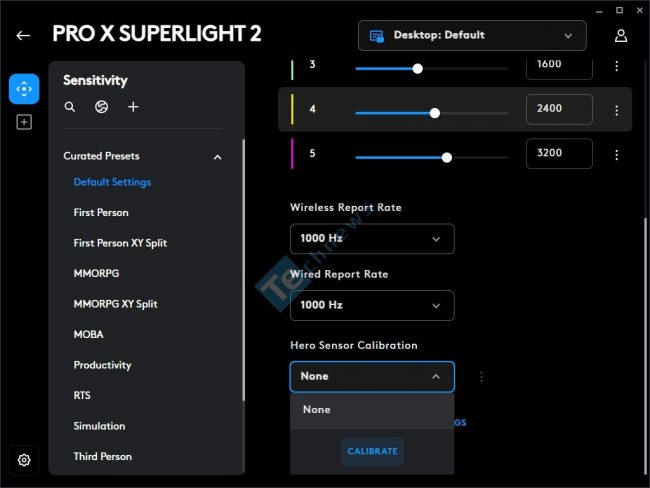Screen dimensions: 650x488
Task: Edit the 2400 DPI value field
Action: [559, 109]
